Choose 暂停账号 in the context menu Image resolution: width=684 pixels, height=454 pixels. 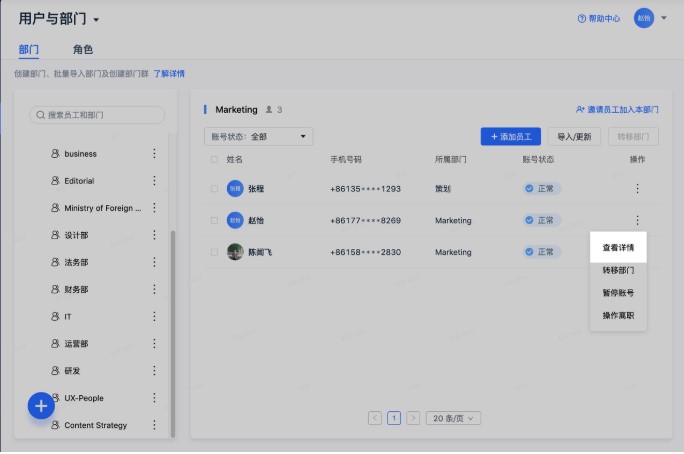(618, 293)
